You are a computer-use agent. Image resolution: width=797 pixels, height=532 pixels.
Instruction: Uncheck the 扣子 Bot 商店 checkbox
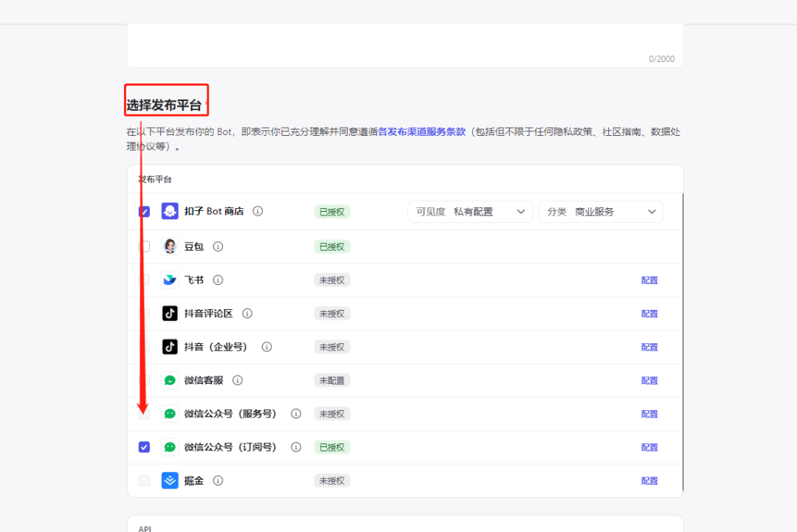[x=145, y=211]
